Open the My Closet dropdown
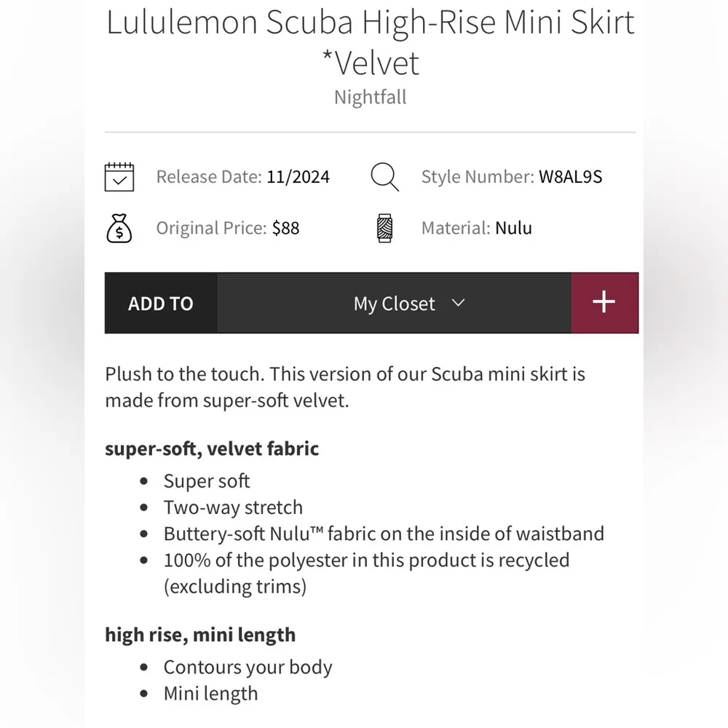The height and width of the screenshot is (728, 728). click(x=394, y=303)
